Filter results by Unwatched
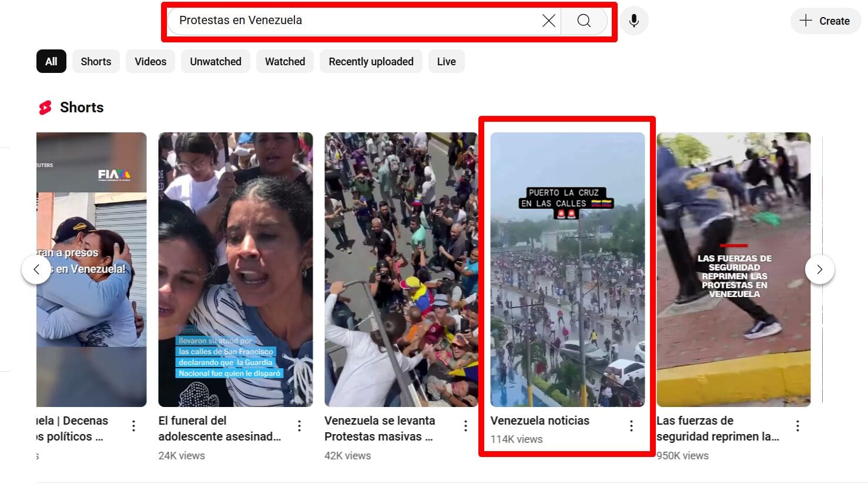The height and width of the screenshot is (487, 868). pyautogui.click(x=215, y=61)
